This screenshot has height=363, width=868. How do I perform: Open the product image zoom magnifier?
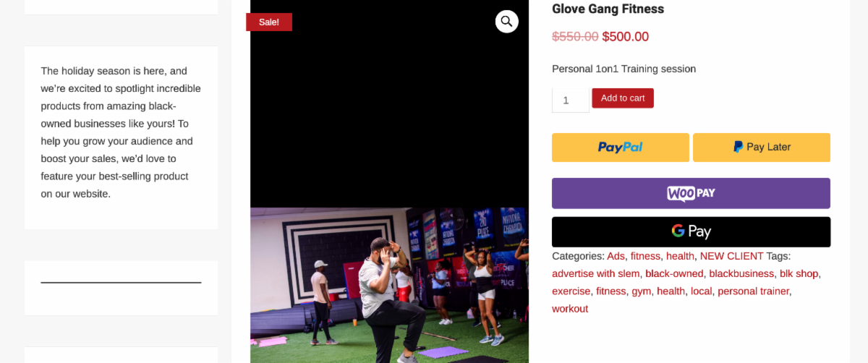pos(507,22)
